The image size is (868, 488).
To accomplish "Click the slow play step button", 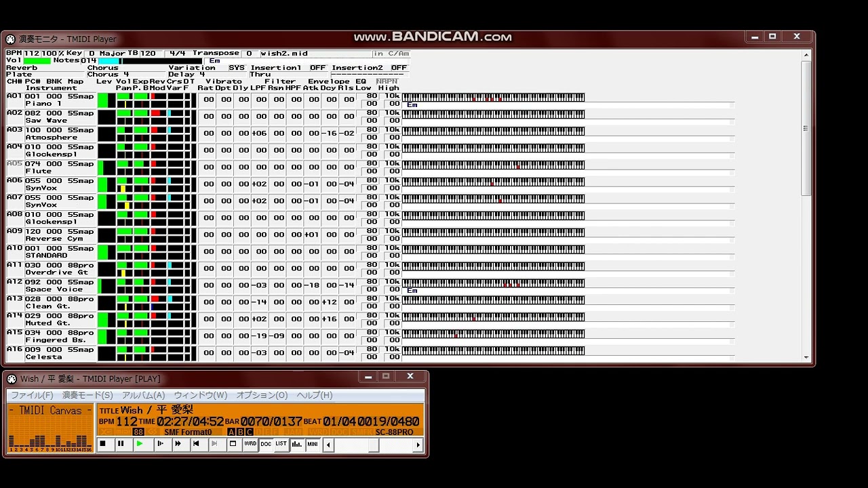I will pyautogui.click(x=160, y=445).
